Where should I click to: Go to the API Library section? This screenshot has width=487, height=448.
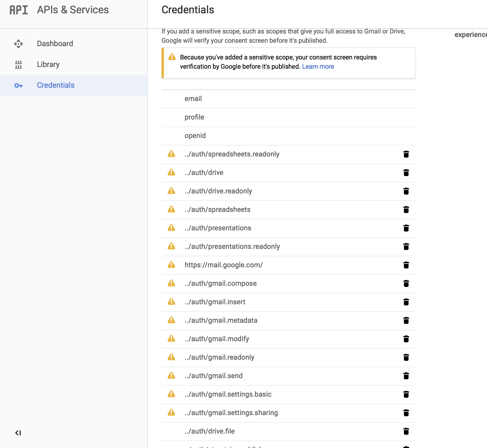click(48, 64)
